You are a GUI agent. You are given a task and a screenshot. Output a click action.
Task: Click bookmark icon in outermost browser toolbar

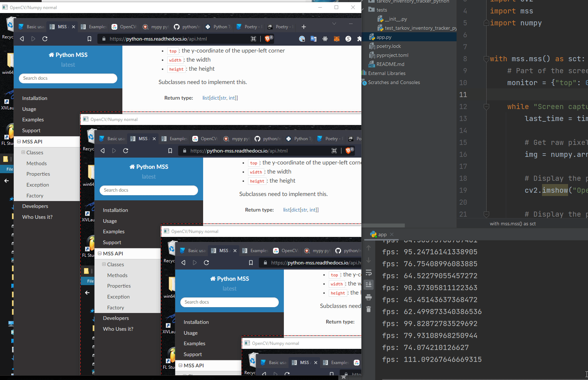[x=89, y=39]
